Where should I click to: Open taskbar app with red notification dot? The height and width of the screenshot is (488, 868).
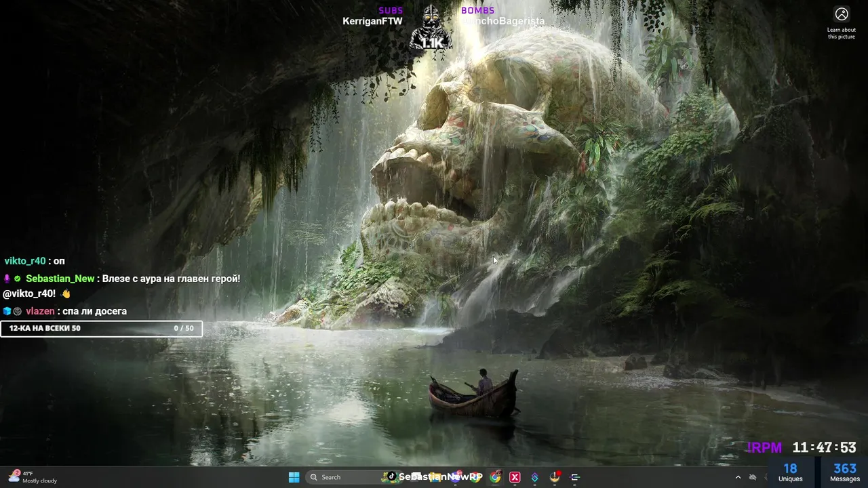555,477
